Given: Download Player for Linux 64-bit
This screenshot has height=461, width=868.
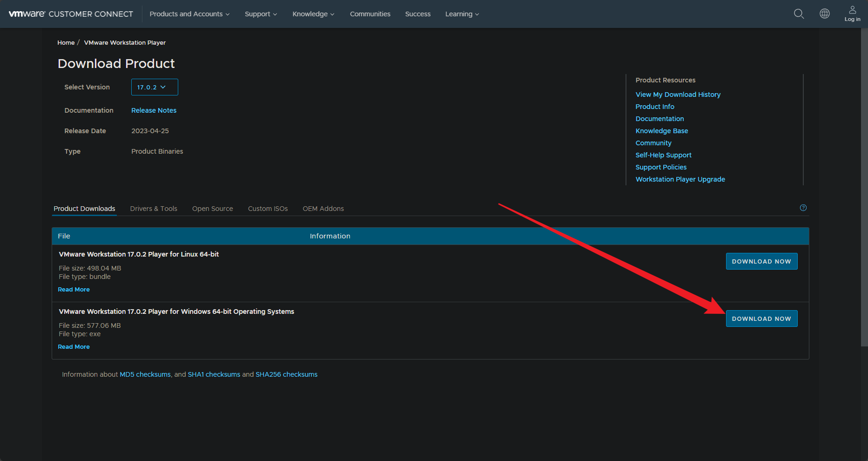Looking at the screenshot, I should click(x=761, y=261).
